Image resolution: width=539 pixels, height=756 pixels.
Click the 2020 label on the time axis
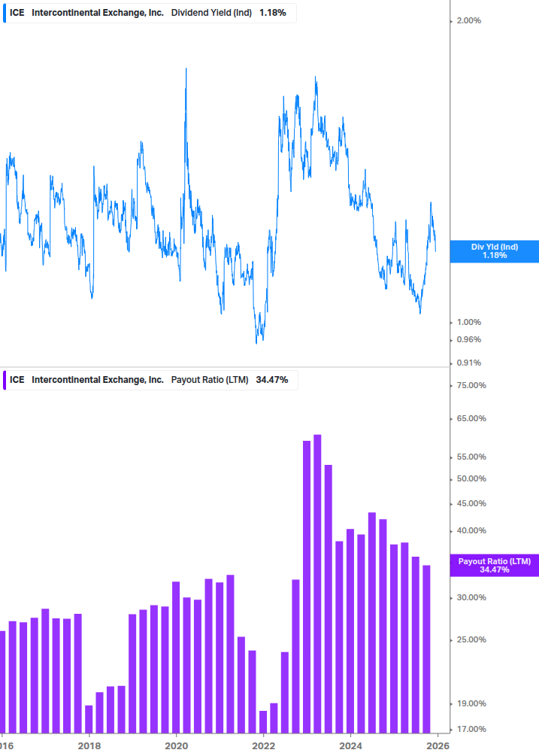(x=177, y=746)
